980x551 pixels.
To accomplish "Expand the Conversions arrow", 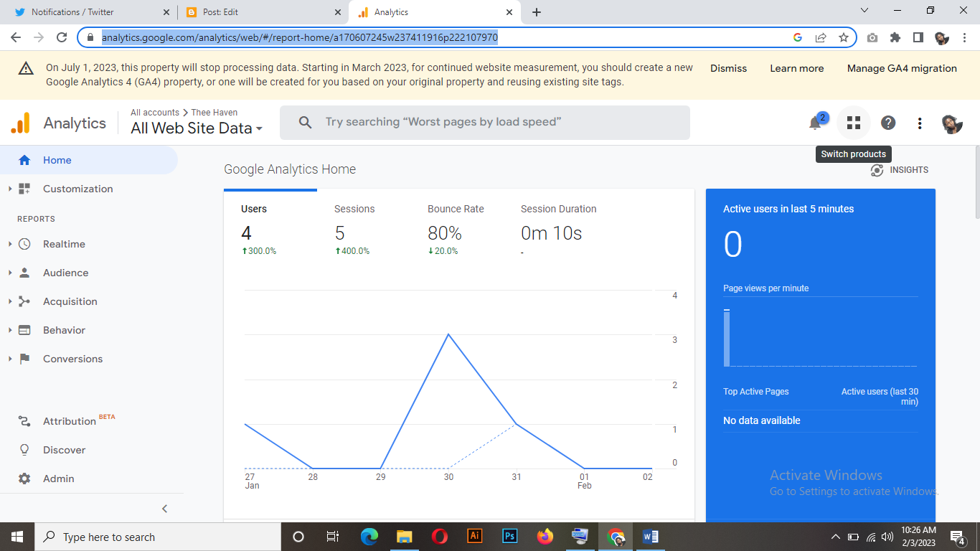I will [9, 359].
